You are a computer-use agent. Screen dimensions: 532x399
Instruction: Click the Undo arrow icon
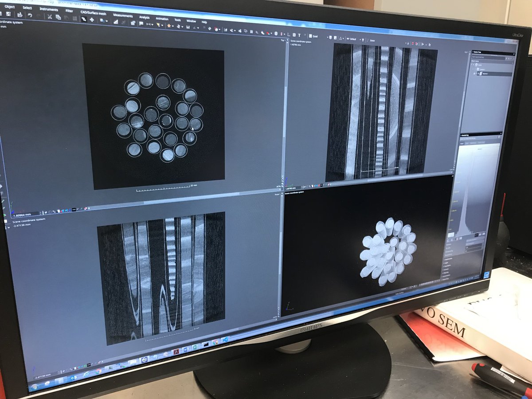tap(30, 15)
